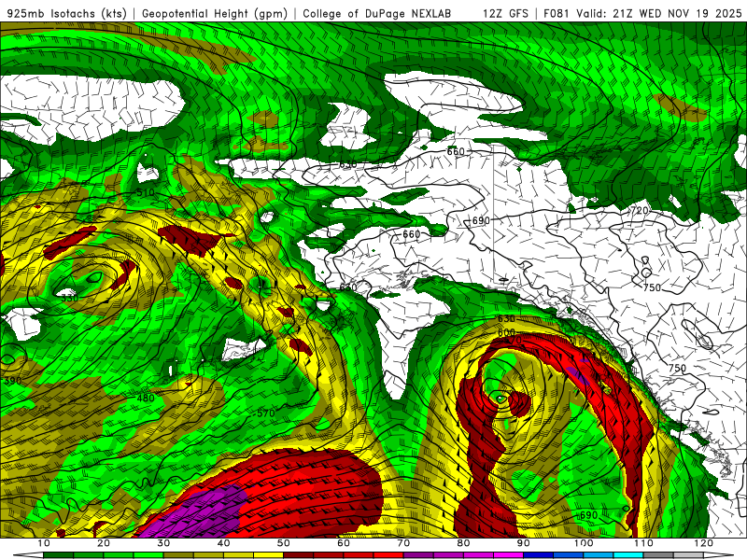Click the 480 height contour label
The height and width of the screenshot is (560, 747).
(146, 398)
